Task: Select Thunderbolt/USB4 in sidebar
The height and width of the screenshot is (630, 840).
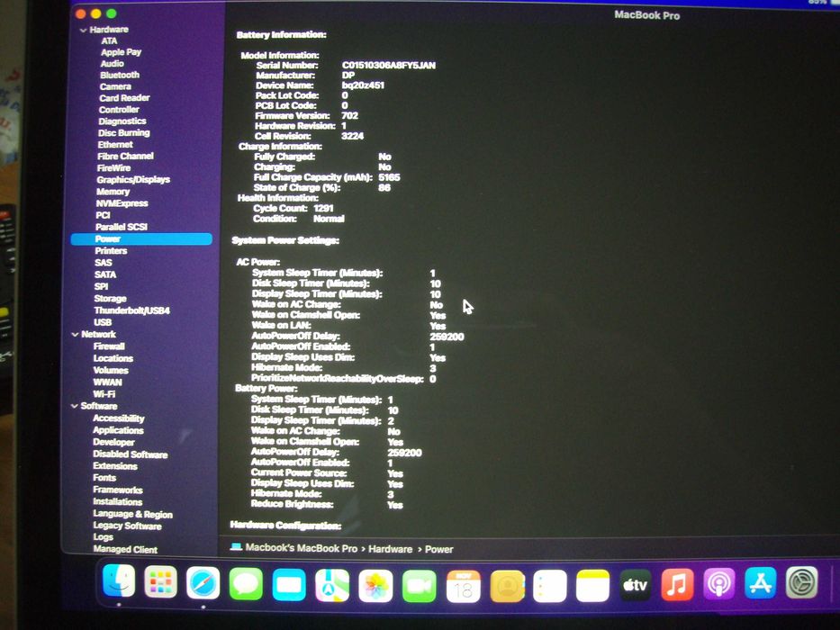Action: click(131, 310)
